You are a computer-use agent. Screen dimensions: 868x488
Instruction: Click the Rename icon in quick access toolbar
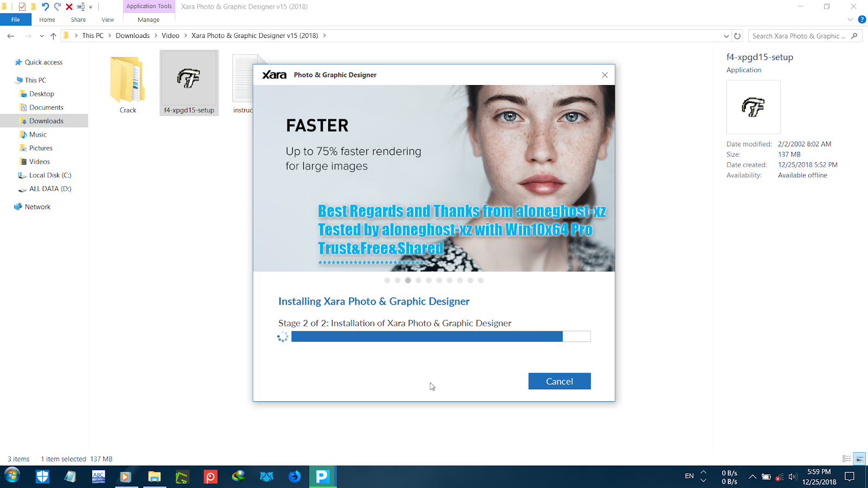[x=81, y=7]
